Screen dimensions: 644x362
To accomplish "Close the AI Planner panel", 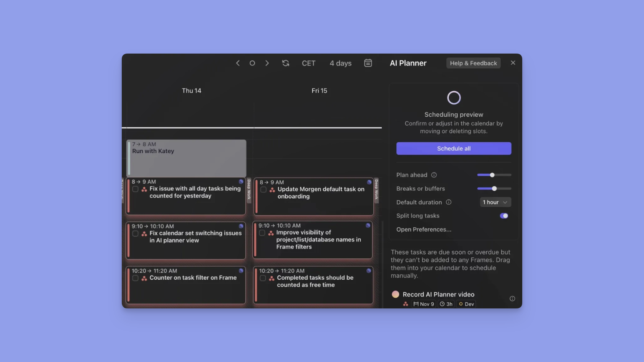I will pyautogui.click(x=513, y=63).
